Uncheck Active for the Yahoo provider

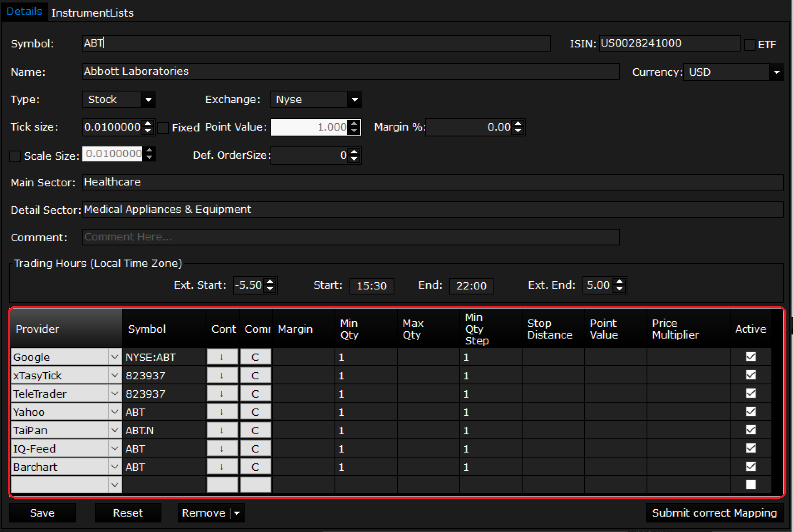(x=751, y=411)
